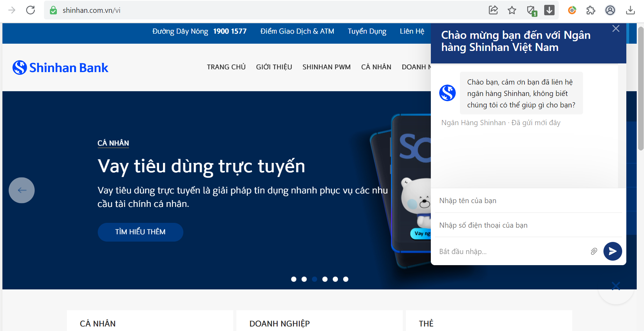
Task: Attach a file with paperclip icon
Action: (594, 252)
